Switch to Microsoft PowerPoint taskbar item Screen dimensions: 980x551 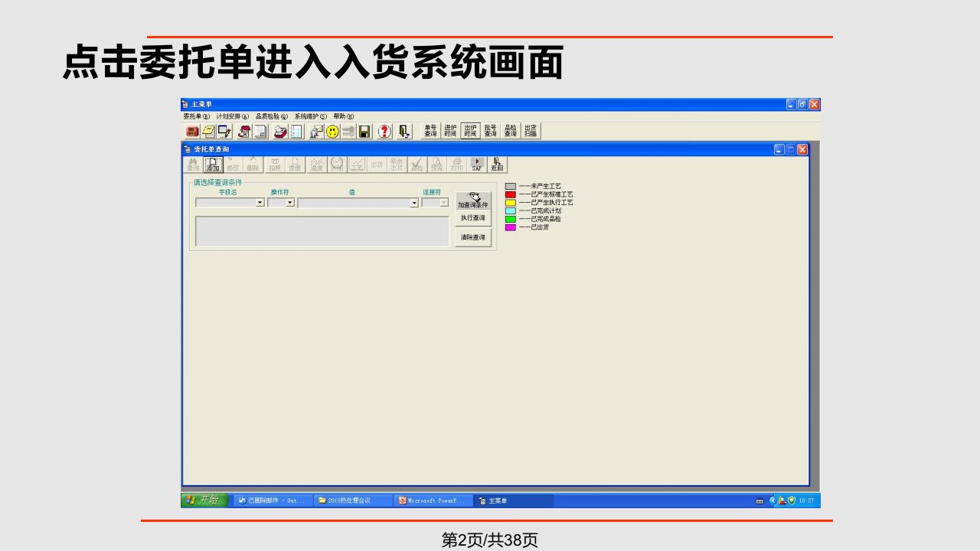pos(433,500)
